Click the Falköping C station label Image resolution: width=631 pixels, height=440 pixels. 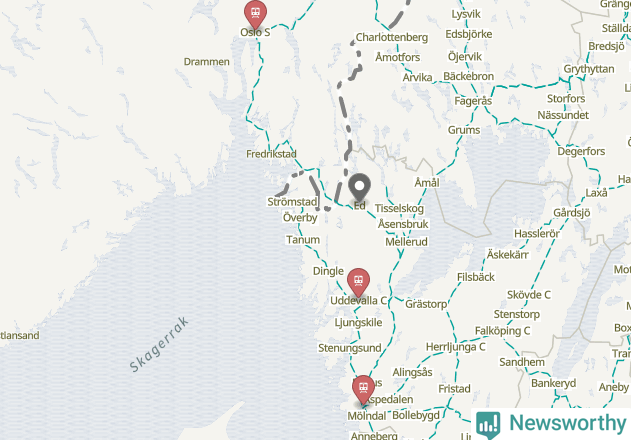point(502,331)
